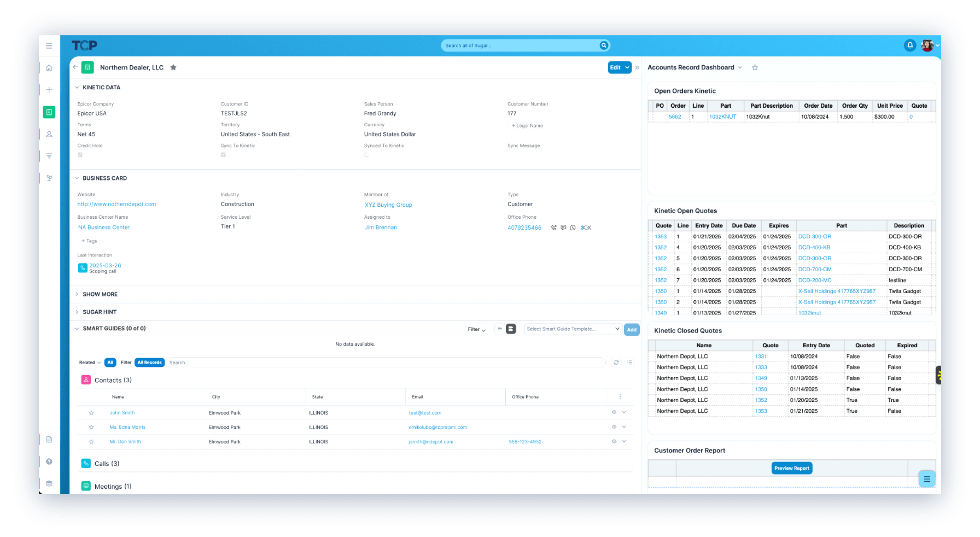
Task: Open the Contacts (3) subpanel header
Action: pos(113,380)
